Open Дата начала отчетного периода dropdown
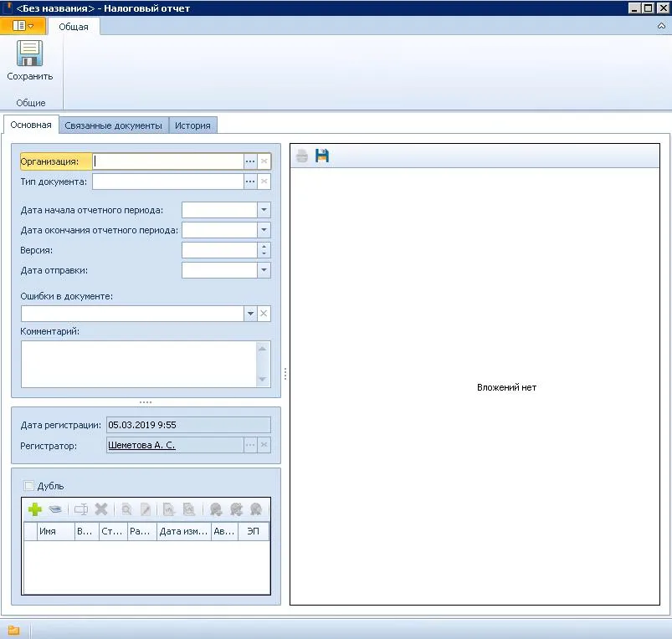 click(264, 210)
